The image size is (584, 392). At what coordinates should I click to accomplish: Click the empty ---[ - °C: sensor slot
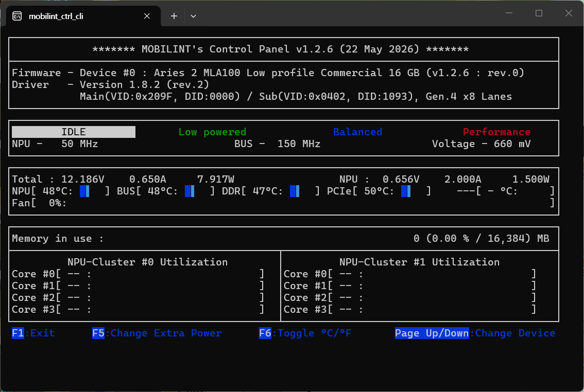pyautogui.click(x=506, y=191)
